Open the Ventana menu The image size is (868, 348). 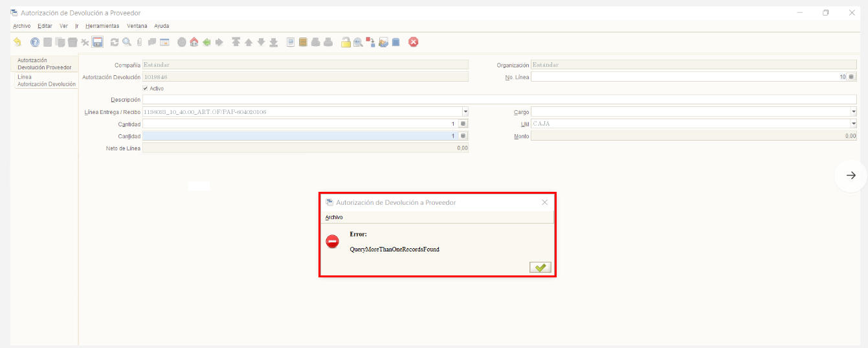[x=137, y=26]
